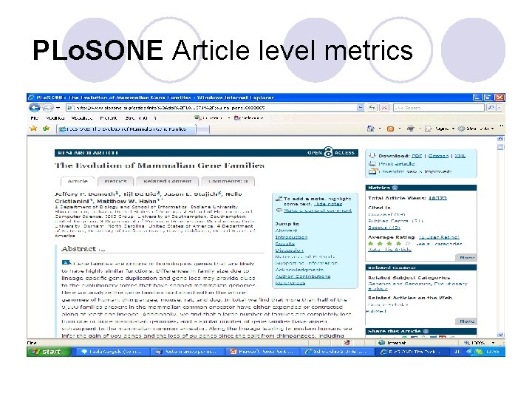Click the PLoS ONE taskbar window button

[412, 352]
